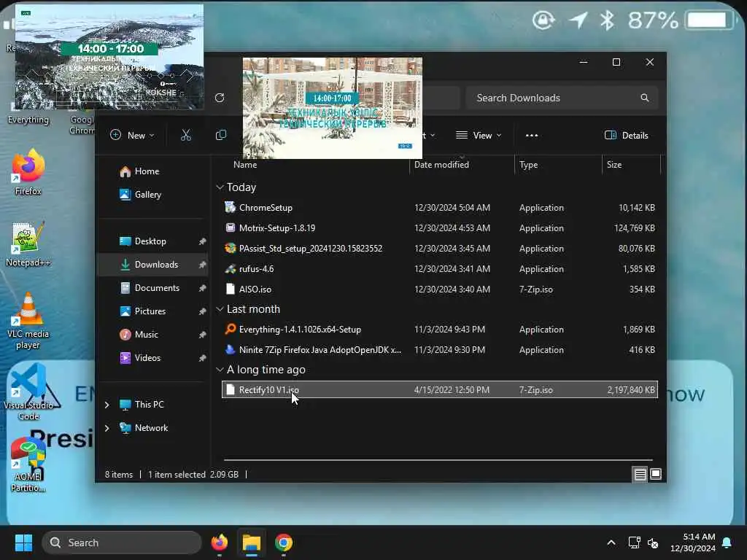747x560 pixels.
Task: Click the pin icon next to Music
Action: pos(202,335)
